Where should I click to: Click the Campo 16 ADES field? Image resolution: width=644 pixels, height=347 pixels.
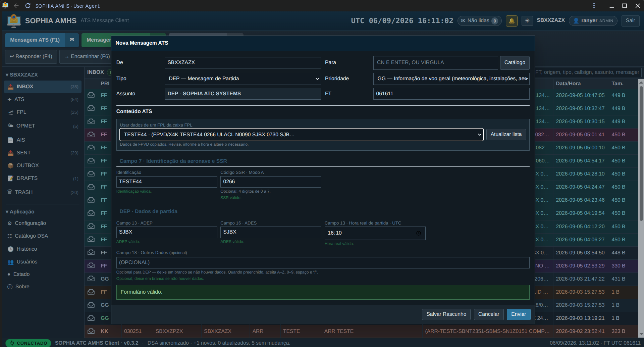(271, 232)
